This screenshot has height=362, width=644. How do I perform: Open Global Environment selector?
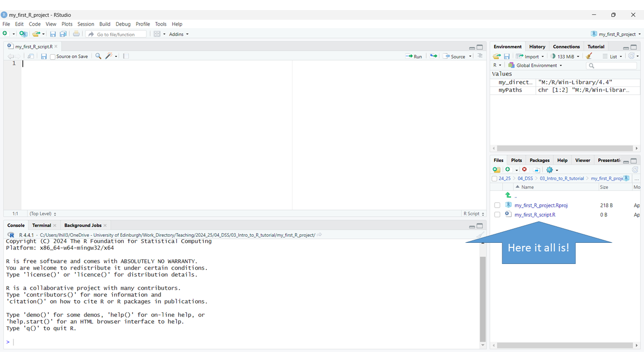click(x=535, y=65)
